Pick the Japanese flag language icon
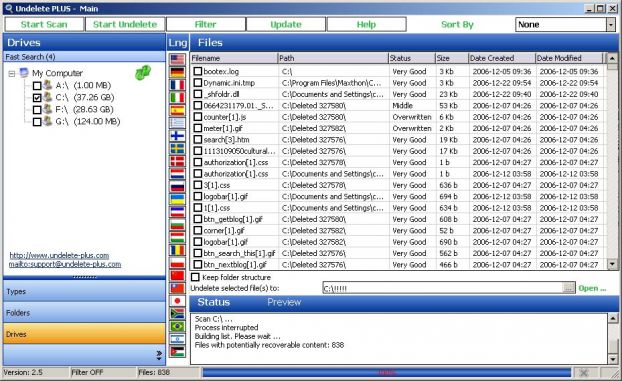The width and height of the screenshot is (622, 381). pyautogui.click(x=177, y=301)
